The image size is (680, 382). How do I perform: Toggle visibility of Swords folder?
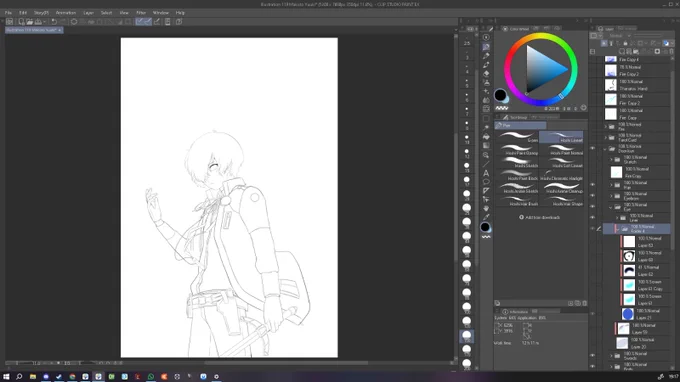click(x=592, y=356)
